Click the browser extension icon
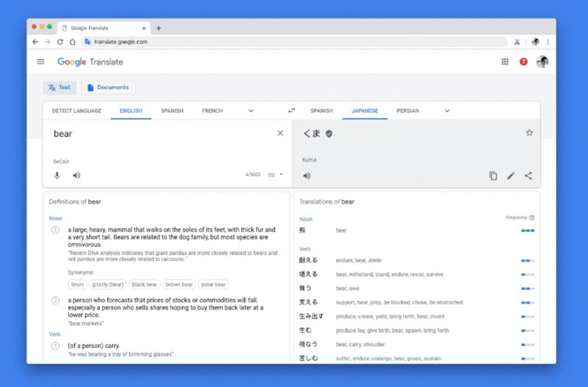 (517, 42)
